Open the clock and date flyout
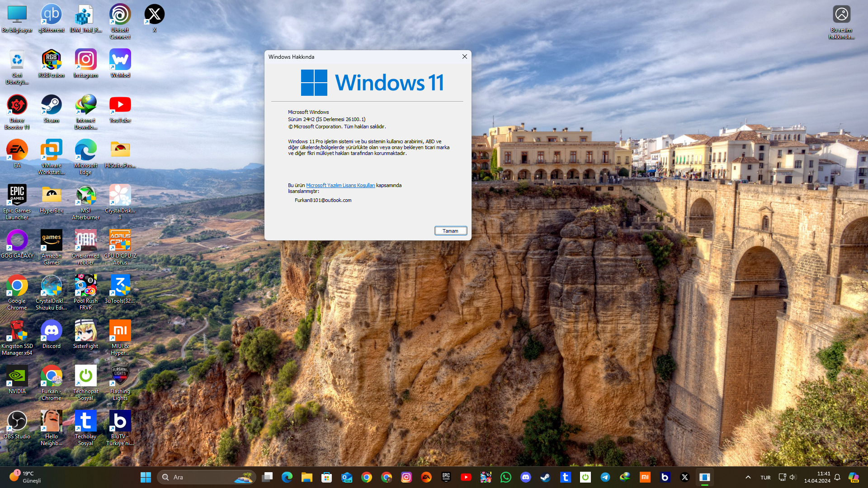 point(816,477)
